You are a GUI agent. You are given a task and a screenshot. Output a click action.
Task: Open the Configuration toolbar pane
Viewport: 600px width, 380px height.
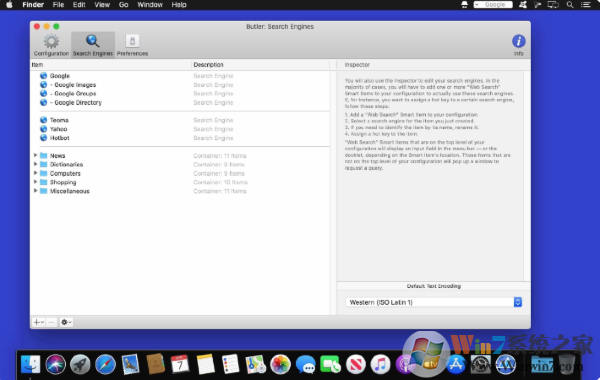pos(51,45)
